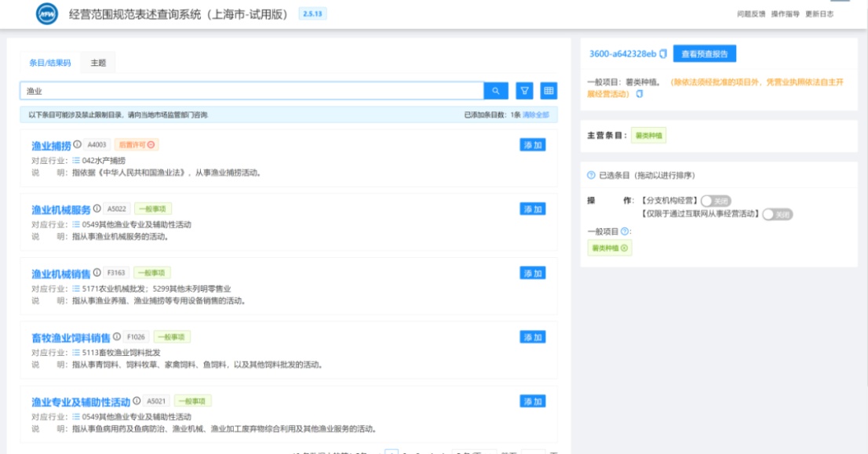This screenshot has width=868, height=454.
Task: Switch to table grid view icon
Action: click(549, 91)
